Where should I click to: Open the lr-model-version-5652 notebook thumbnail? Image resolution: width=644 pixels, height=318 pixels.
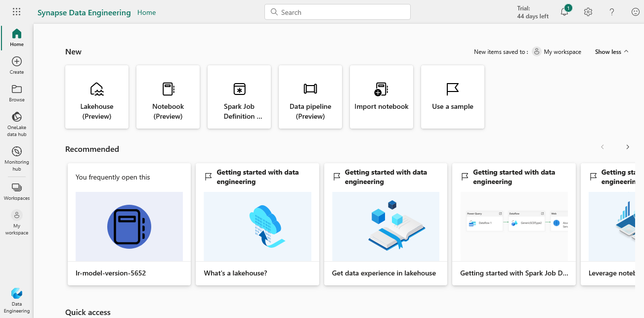point(129,227)
